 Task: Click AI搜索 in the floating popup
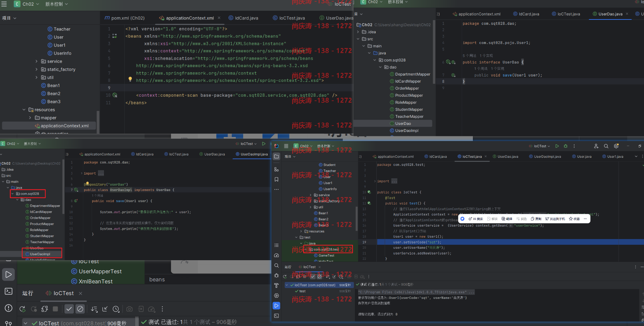[x=476, y=219]
